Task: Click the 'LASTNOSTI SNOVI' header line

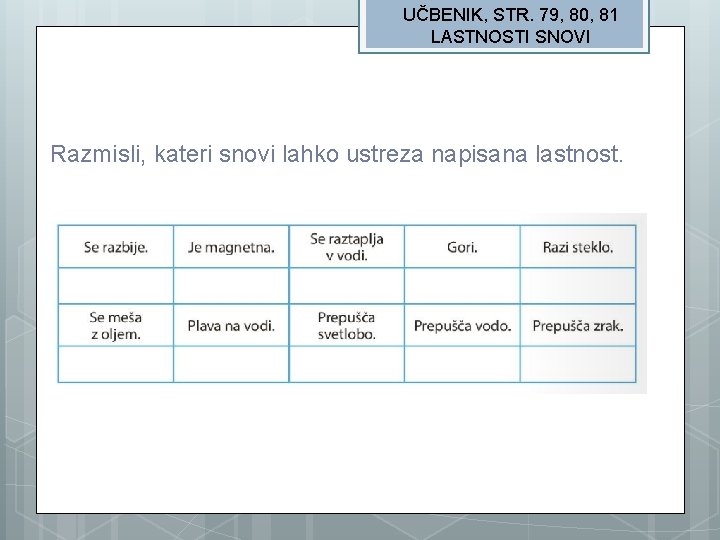Action: click(510, 37)
